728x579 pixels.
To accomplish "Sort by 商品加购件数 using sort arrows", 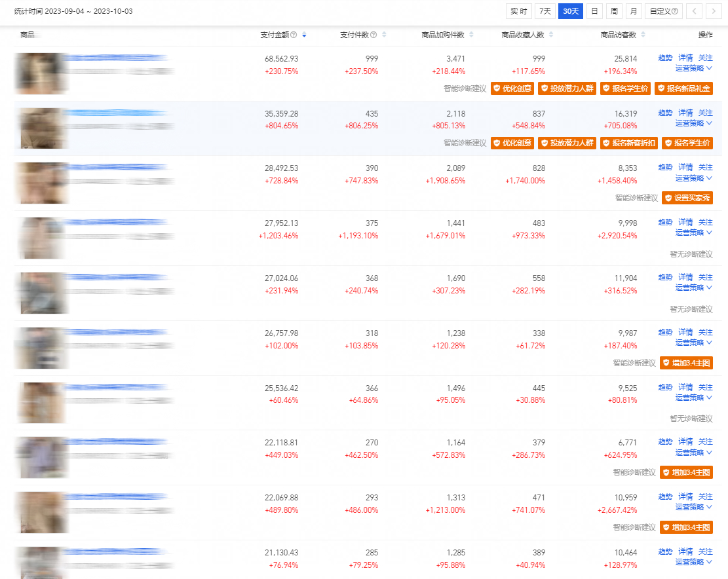I will pos(471,35).
